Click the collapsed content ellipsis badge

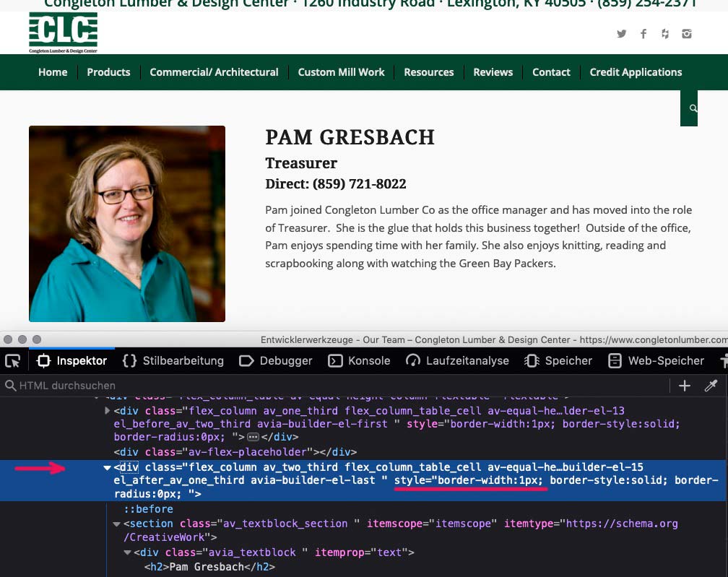pos(253,437)
